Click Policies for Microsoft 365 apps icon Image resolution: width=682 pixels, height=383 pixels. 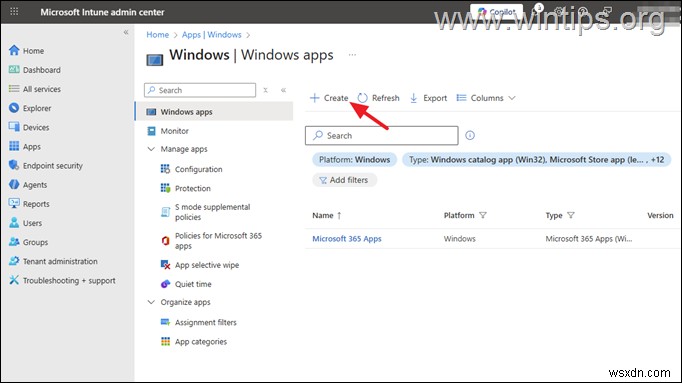(x=165, y=240)
